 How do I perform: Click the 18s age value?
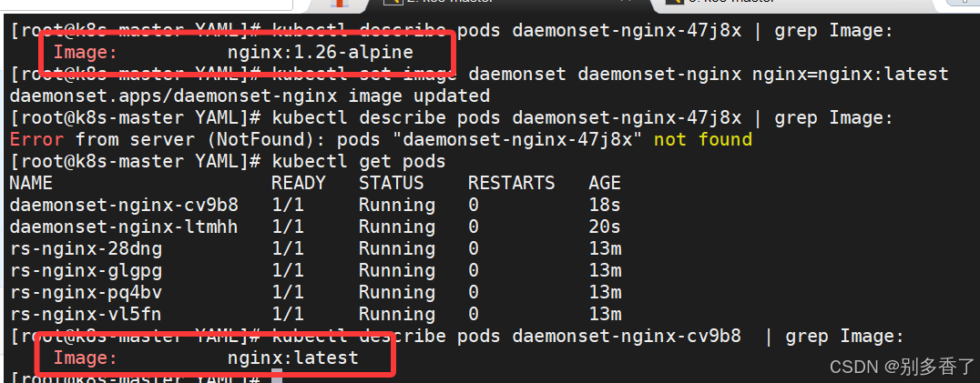point(605,206)
